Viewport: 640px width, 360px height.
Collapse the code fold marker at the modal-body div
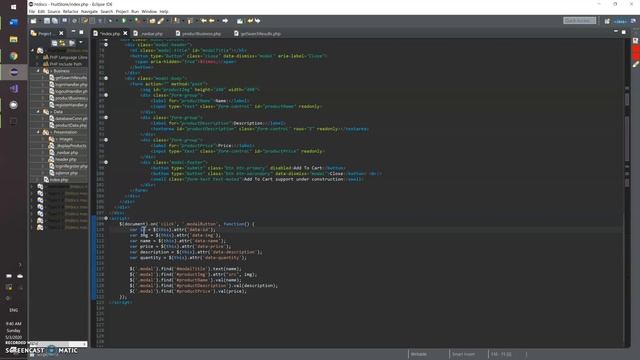click(x=106, y=78)
